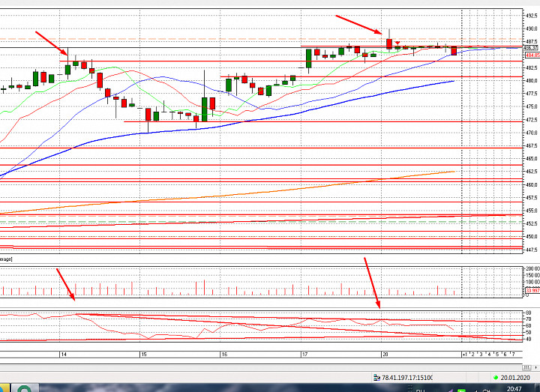540x392 pixels.
Task: Click the date label 17 on time axis
Action: pyautogui.click(x=304, y=354)
